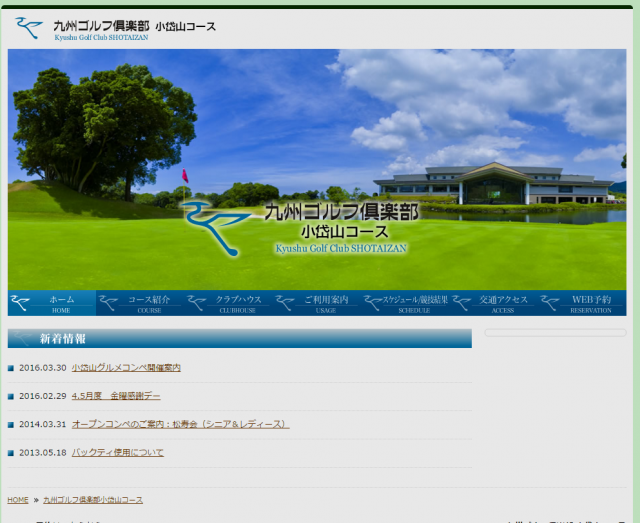Open スケジュール/競技結果 SCHEDULE menu
The width and height of the screenshot is (640, 523).
click(405, 303)
